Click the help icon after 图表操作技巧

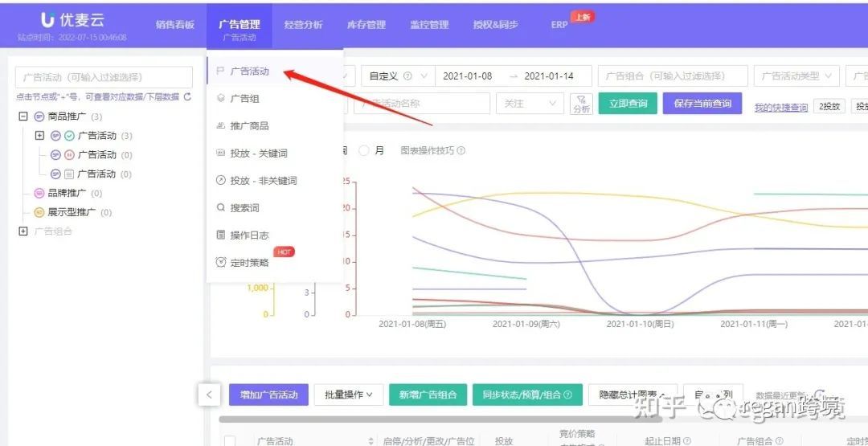pyautogui.click(x=461, y=150)
